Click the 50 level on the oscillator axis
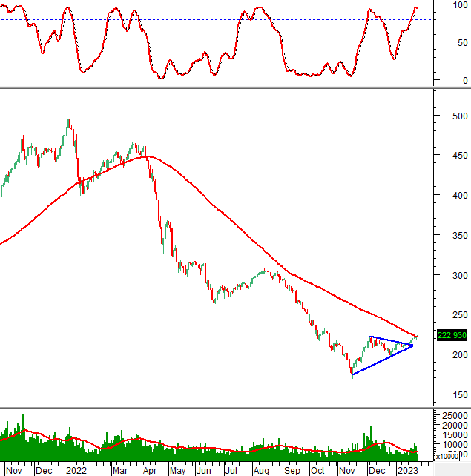This screenshot has width=471, height=476. (x=463, y=43)
